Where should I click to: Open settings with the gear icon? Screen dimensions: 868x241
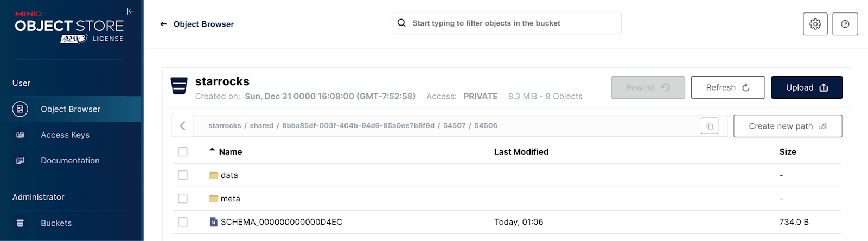(x=815, y=24)
